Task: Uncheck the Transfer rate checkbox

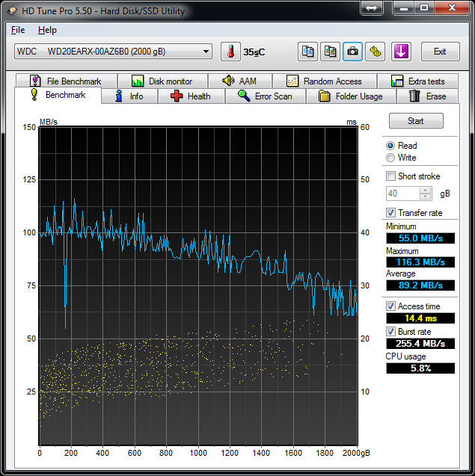Action: coord(390,213)
